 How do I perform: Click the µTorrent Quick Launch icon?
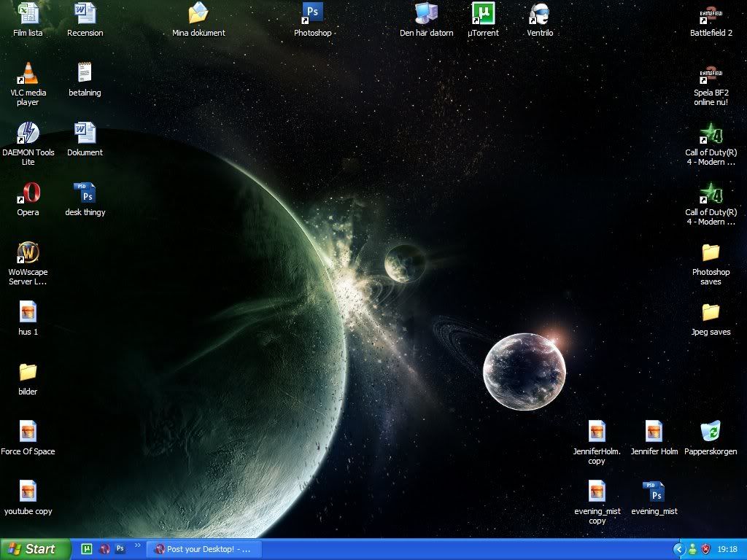click(x=87, y=549)
